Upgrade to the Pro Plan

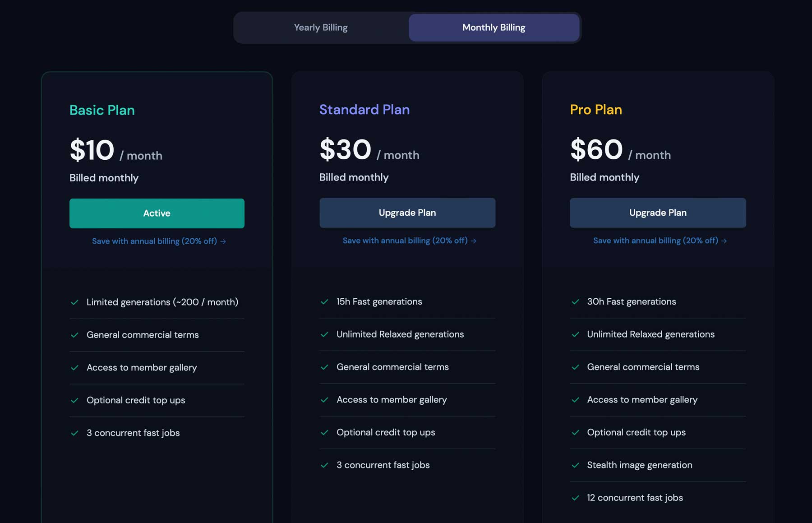tap(658, 213)
